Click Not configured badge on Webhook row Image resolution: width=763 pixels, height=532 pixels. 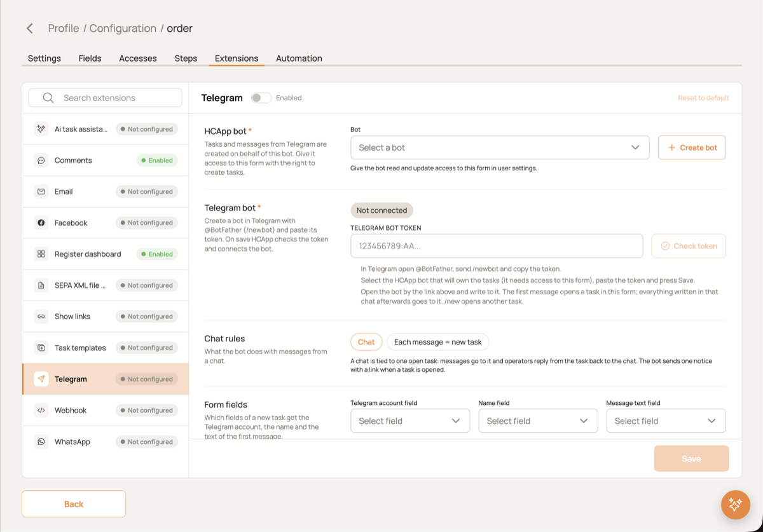pos(146,410)
